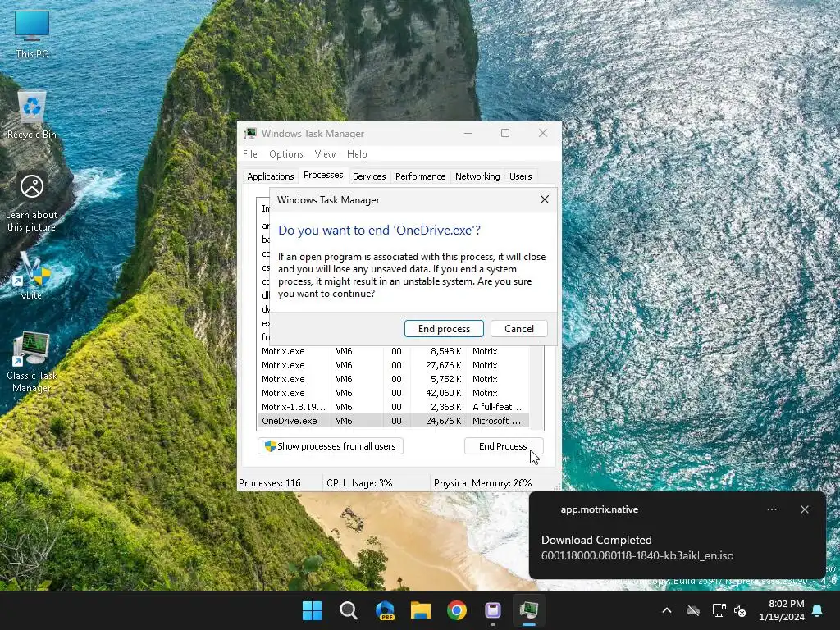Dismiss the app.motrix.native notification

[x=805, y=509]
